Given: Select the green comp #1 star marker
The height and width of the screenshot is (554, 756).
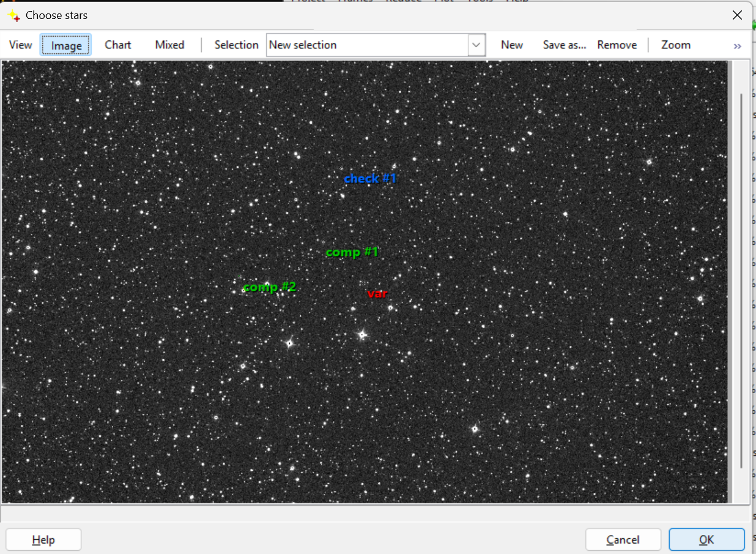Looking at the screenshot, I should (x=352, y=252).
